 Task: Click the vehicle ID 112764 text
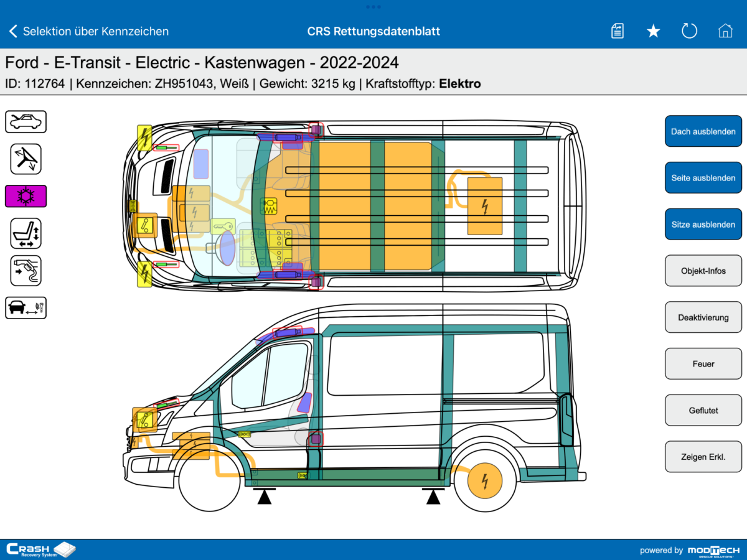click(35, 83)
